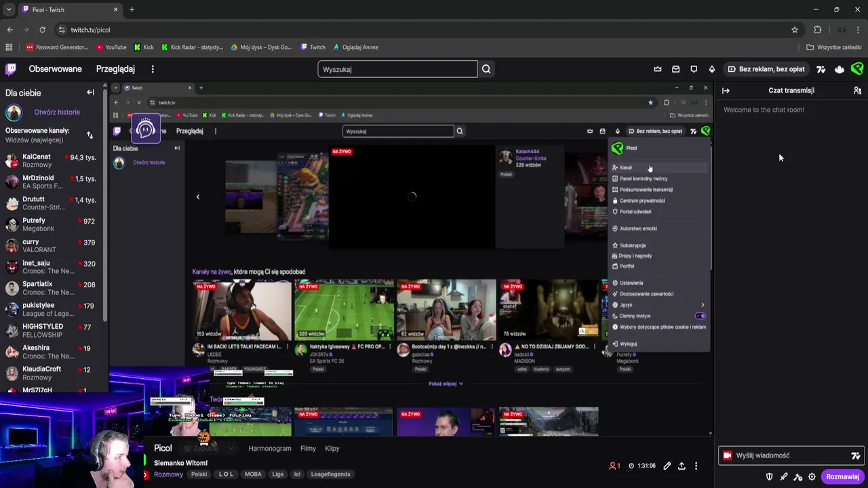
Task: Reload the twitch.tv/picol page
Action: tap(42, 30)
